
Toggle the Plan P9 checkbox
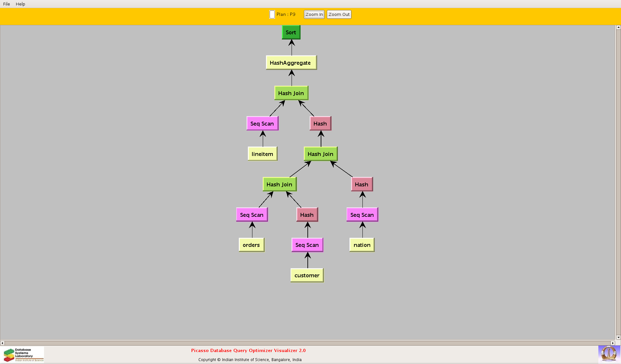point(272,15)
